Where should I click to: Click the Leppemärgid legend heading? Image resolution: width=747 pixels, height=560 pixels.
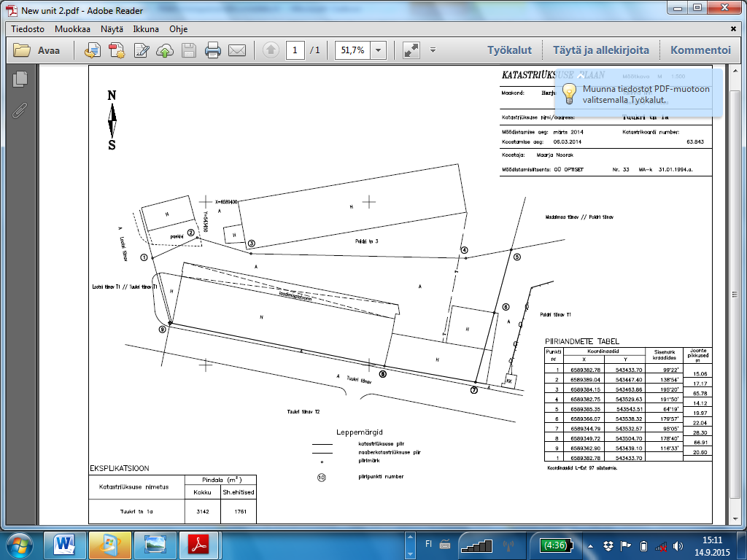coord(360,432)
